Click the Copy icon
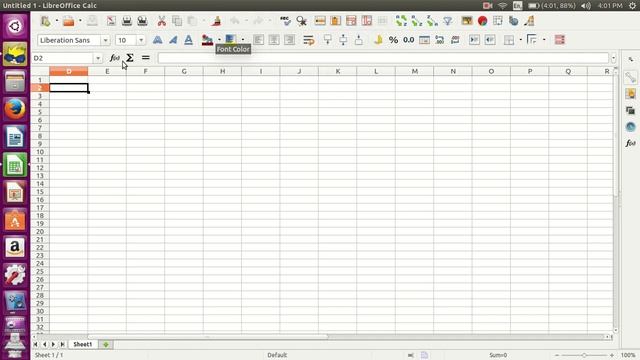Image resolution: width=640 pixels, height=360 pixels. [177, 21]
